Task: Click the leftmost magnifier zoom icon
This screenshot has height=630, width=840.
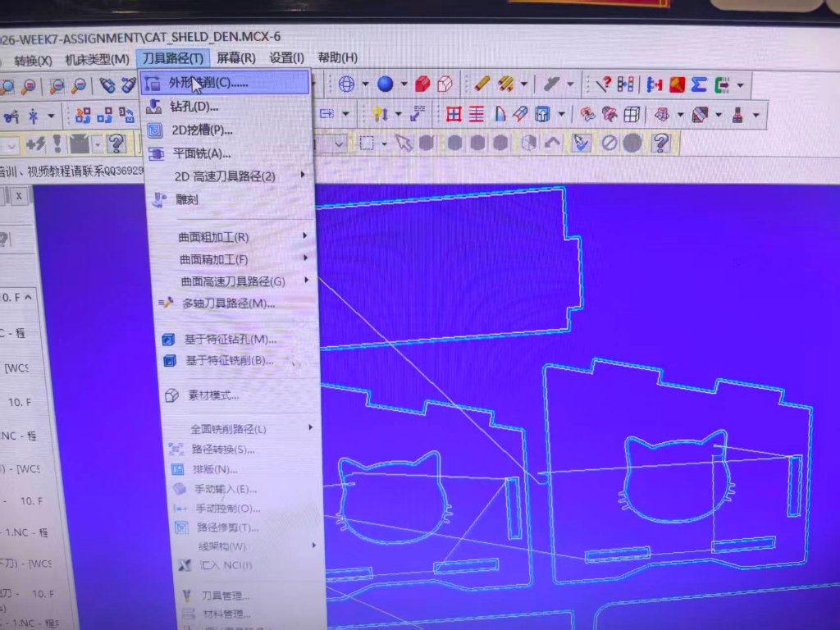Action: (x=7, y=87)
